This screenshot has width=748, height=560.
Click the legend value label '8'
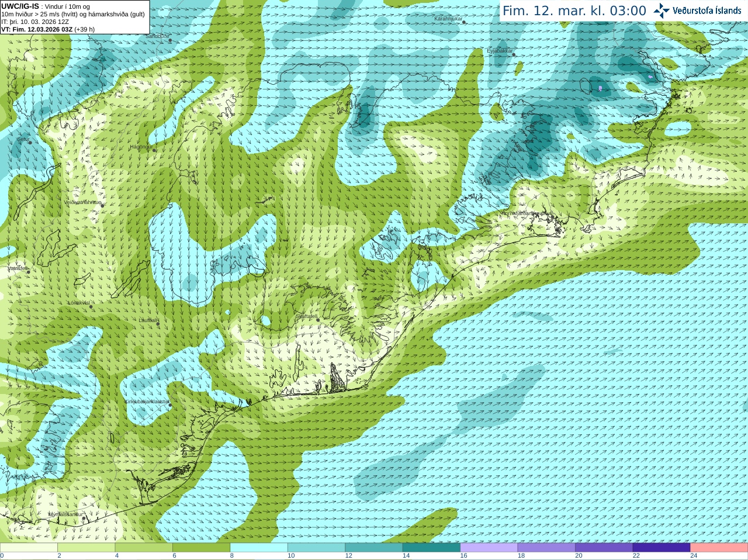(x=232, y=556)
